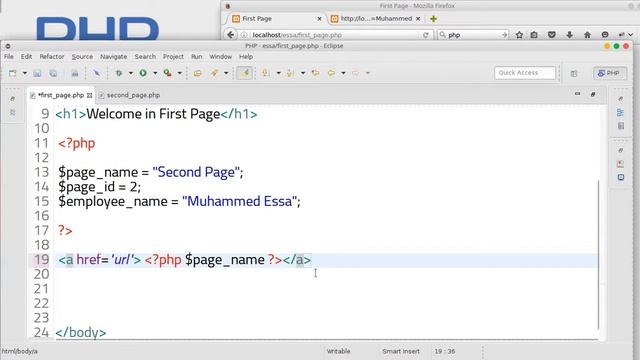
Task: Click the Open Task folder icon in toolbar
Action: (x=198, y=73)
